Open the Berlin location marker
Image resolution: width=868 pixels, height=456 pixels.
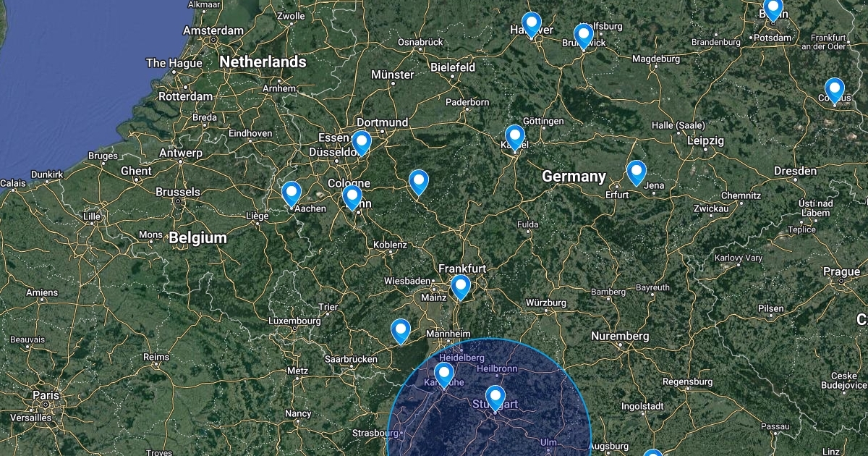click(x=773, y=9)
